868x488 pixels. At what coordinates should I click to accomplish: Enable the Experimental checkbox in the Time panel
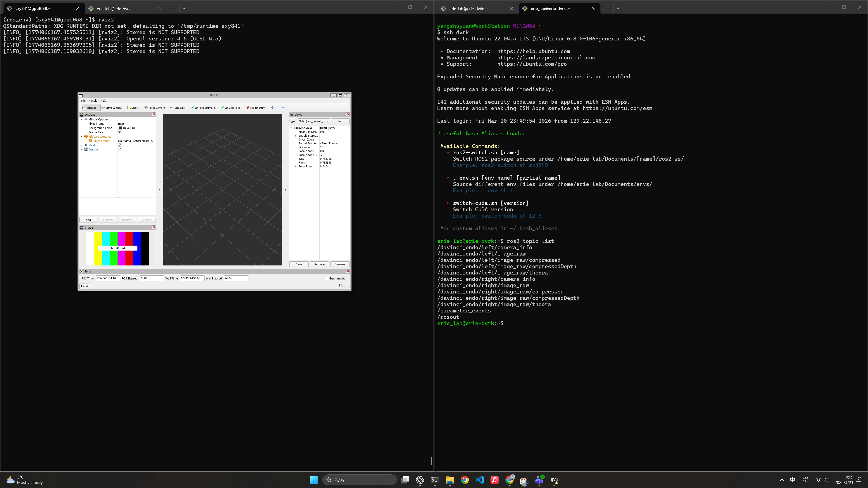[x=326, y=279]
